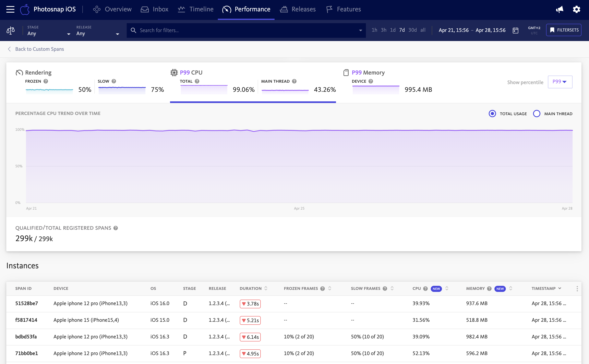The width and height of the screenshot is (589, 364).
Task: Click the Apr 21 – Apr 28 date range
Action: tap(472, 30)
